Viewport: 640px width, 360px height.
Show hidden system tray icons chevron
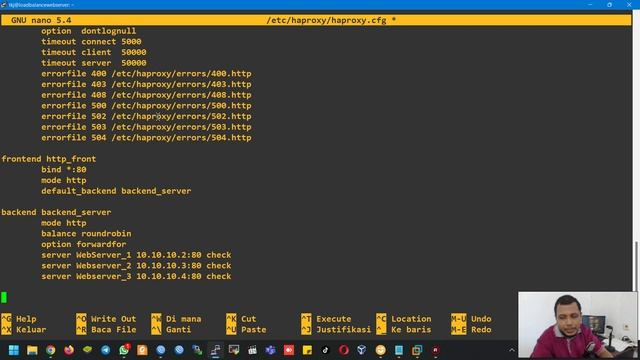511,350
